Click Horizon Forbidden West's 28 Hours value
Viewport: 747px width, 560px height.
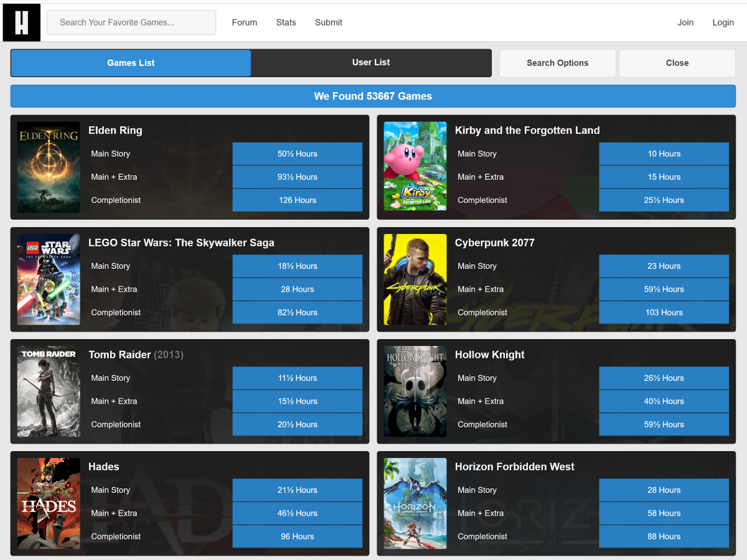[664, 490]
